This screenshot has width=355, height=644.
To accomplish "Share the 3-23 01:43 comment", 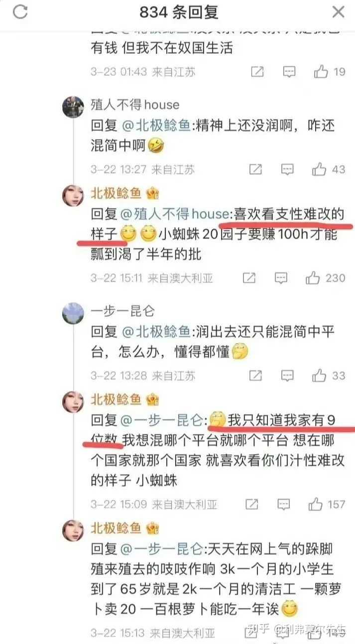I will pos(257,72).
